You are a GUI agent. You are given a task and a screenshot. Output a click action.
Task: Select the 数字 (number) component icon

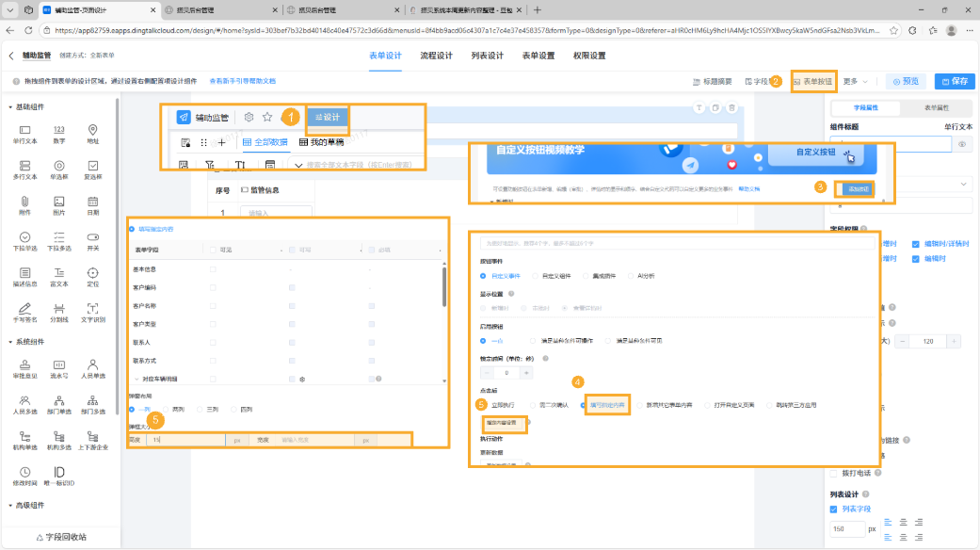[59, 130]
